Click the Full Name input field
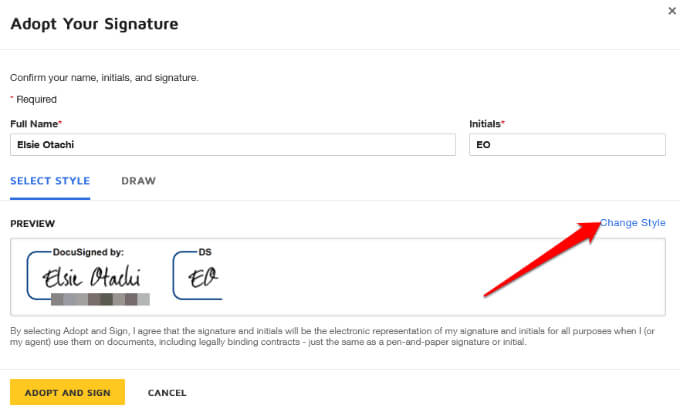Viewport: 680px width, 409px height. coord(218,145)
